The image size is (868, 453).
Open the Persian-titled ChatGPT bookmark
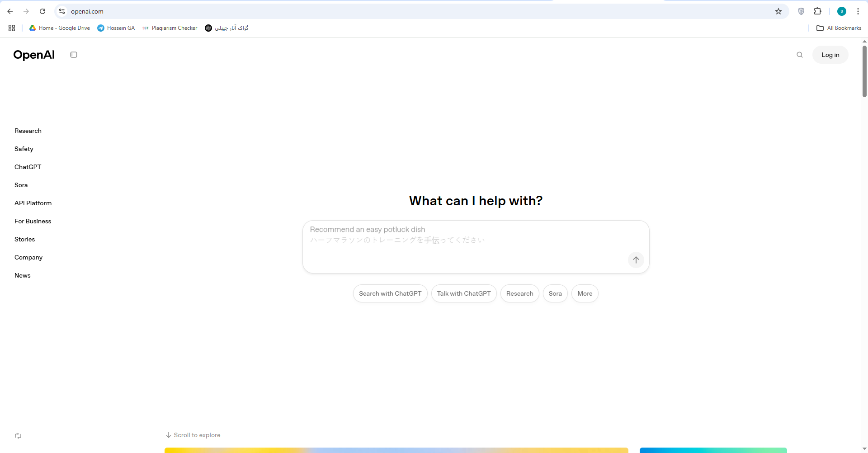227,28
